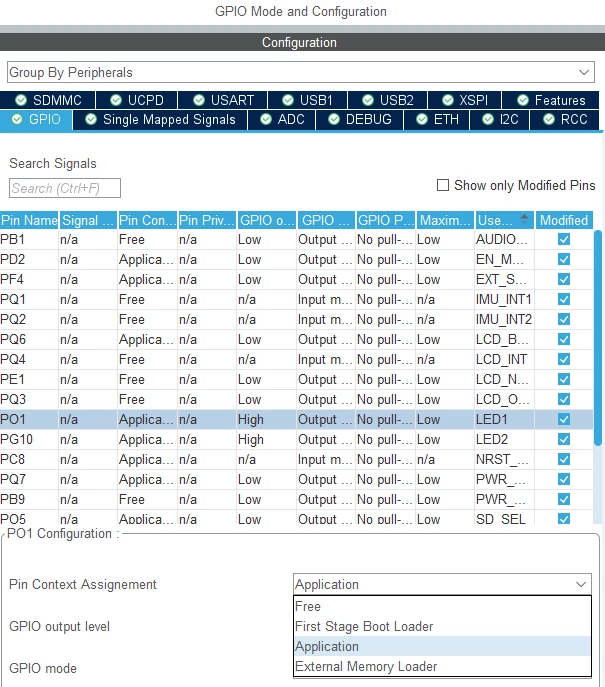The height and width of the screenshot is (687, 605).
Task: Toggle Modified checkbox for PF4 row
Action: (564, 279)
